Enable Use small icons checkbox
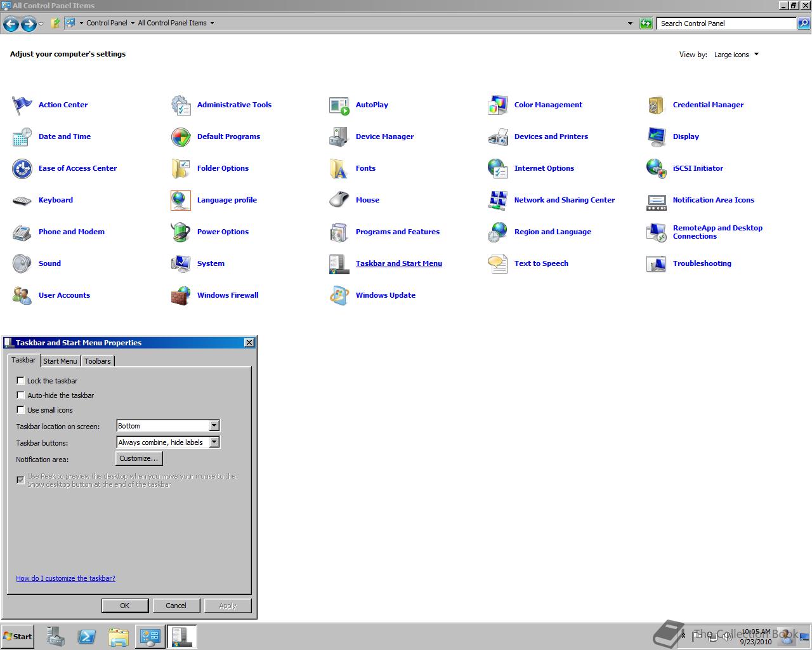The height and width of the screenshot is (650, 812). pyautogui.click(x=20, y=410)
